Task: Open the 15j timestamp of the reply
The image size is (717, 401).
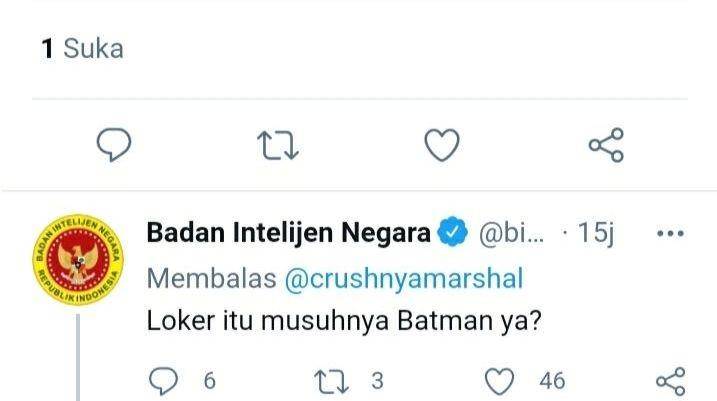Action: [596, 233]
